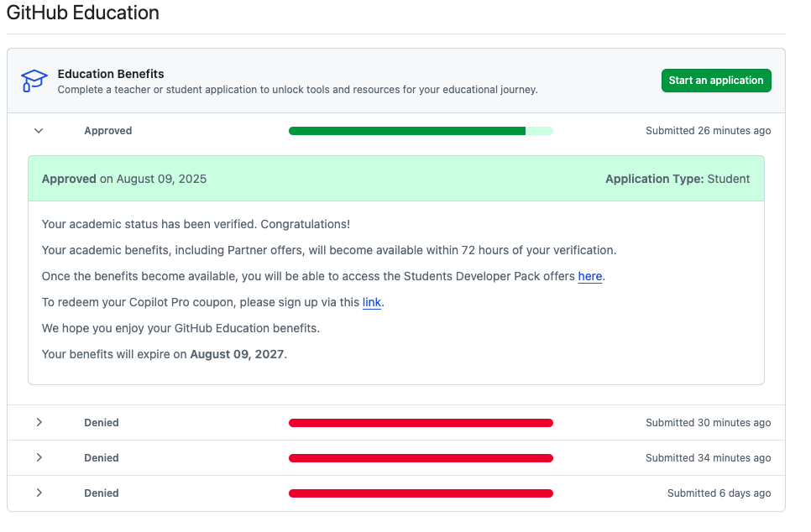811x532 pixels.
Task: Click the Approved status label in row header
Action: coord(107,131)
